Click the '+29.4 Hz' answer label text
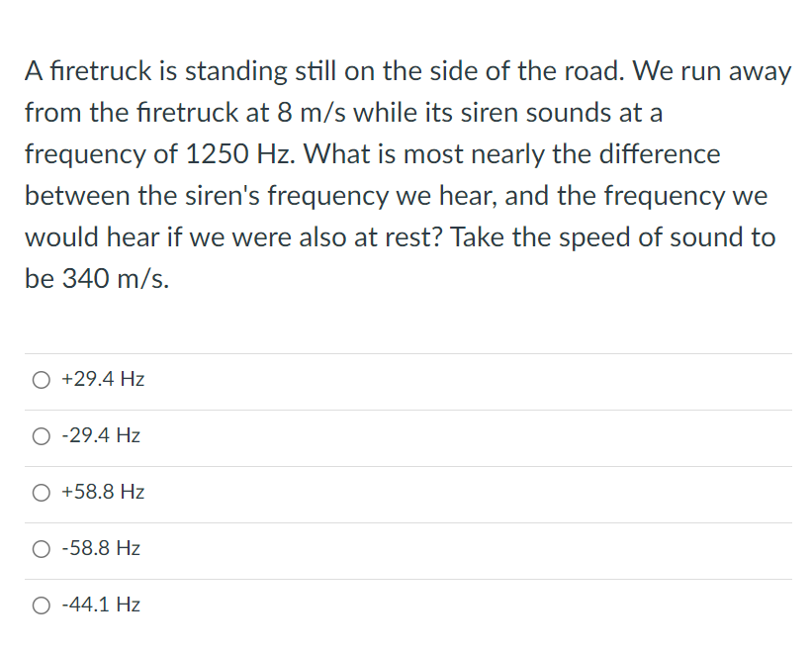The height and width of the screenshot is (652, 812). 103,379
